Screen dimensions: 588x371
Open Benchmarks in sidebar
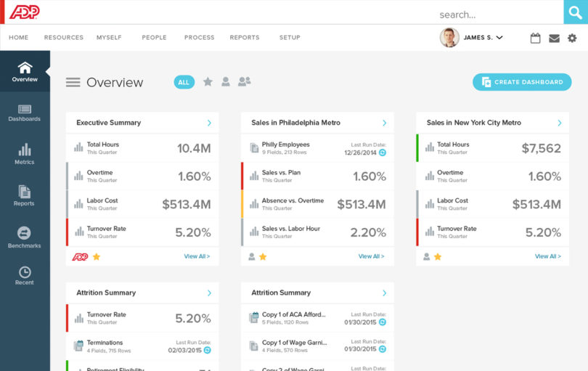25,237
